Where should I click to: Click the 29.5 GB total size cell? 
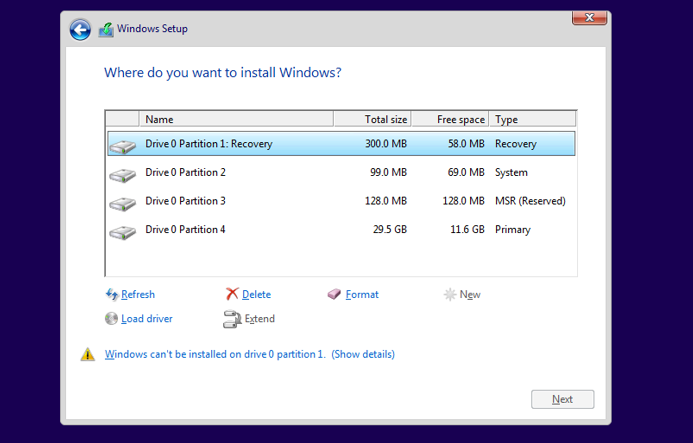390,229
